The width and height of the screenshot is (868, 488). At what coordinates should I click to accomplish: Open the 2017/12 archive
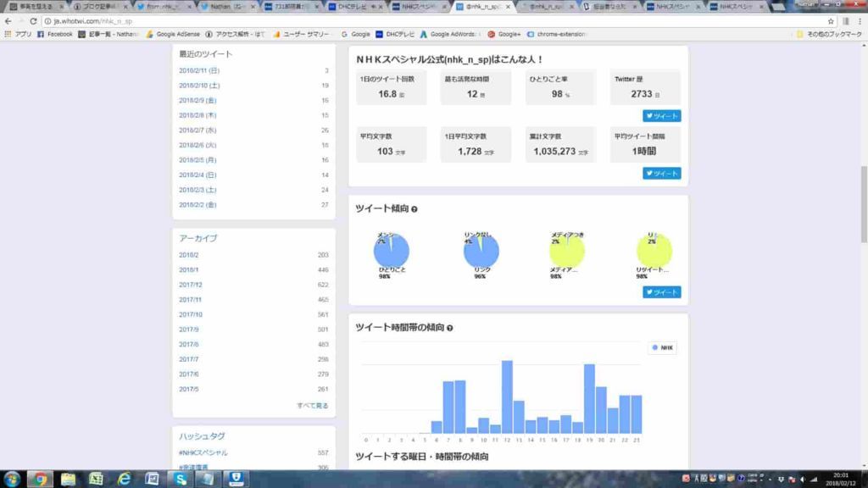pos(191,286)
